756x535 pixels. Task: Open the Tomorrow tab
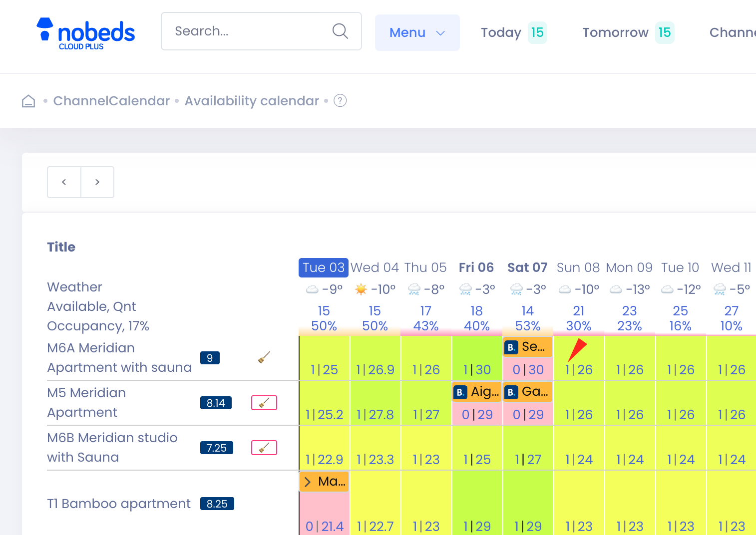[628, 32]
